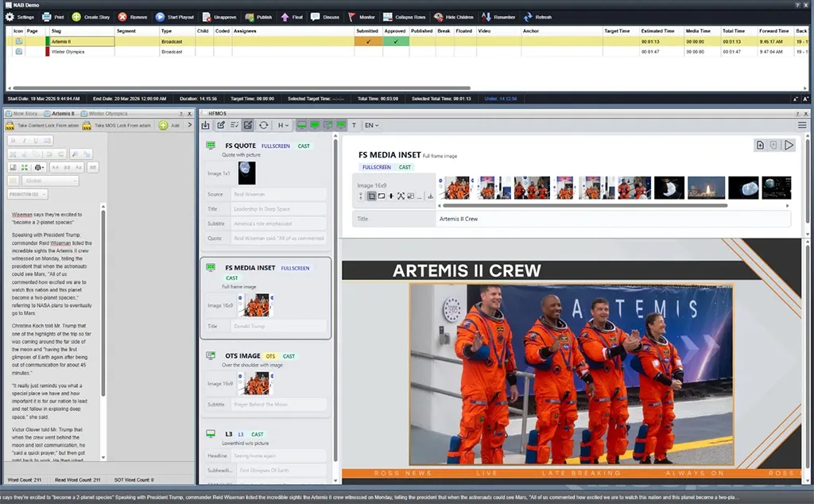The height and width of the screenshot is (504, 814).
Task: Click the play preview icon in FS Media Inset
Action: click(789, 145)
